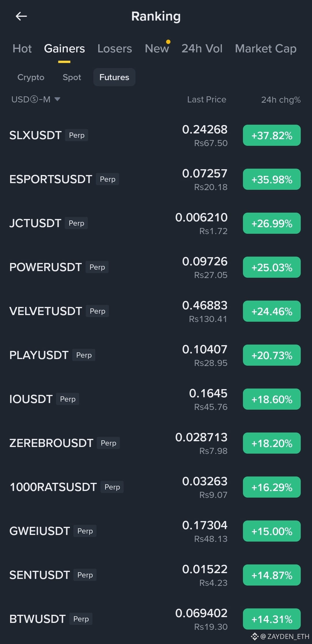Viewport: 312px width, 644px height.
Task: Switch to the Losers tab
Action: 115,49
